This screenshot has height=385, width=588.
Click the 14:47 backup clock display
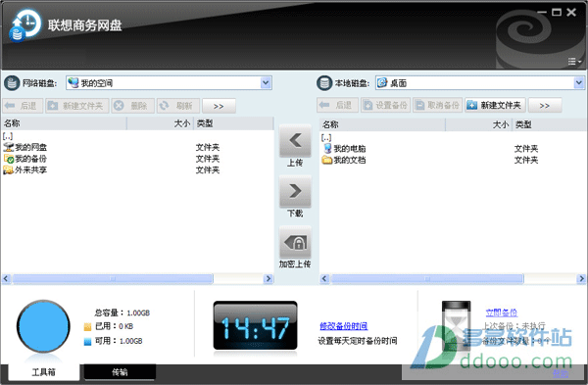pyautogui.click(x=256, y=325)
